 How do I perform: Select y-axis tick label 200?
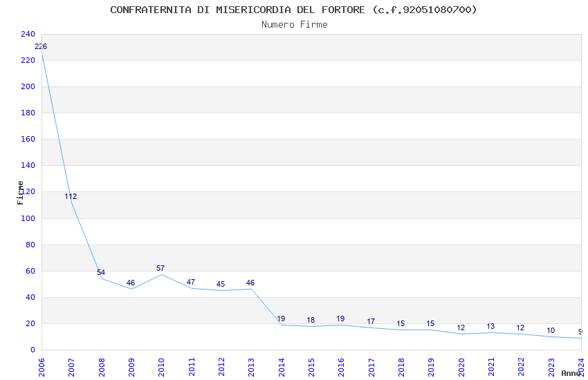click(28, 86)
